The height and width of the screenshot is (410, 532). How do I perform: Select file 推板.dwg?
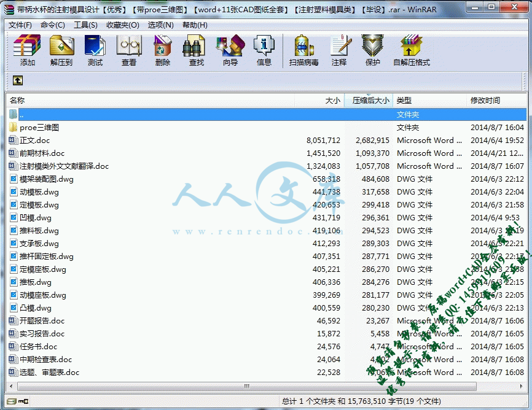(x=35, y=282)
